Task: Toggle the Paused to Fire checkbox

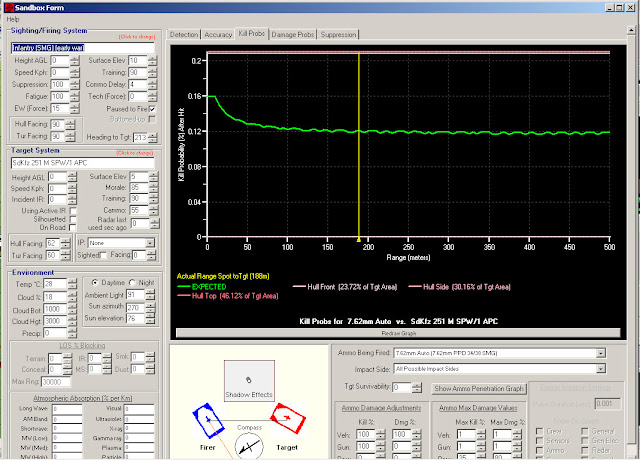Action: [x=152, y=109]
